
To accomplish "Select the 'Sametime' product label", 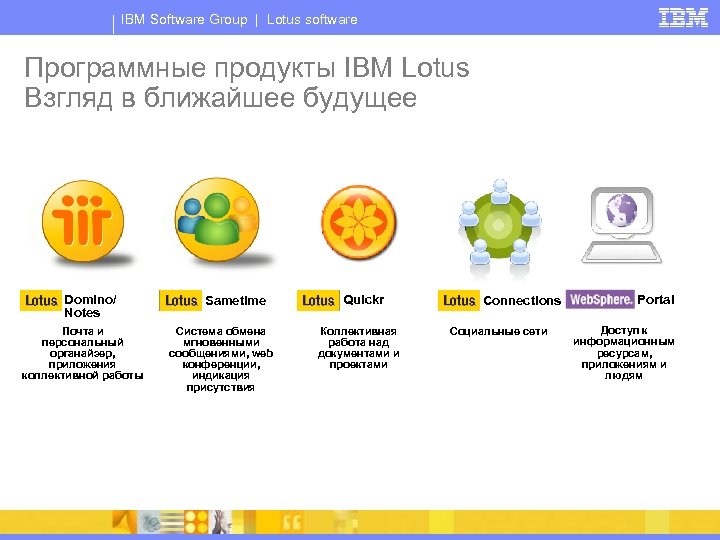I will click(236, 300).
